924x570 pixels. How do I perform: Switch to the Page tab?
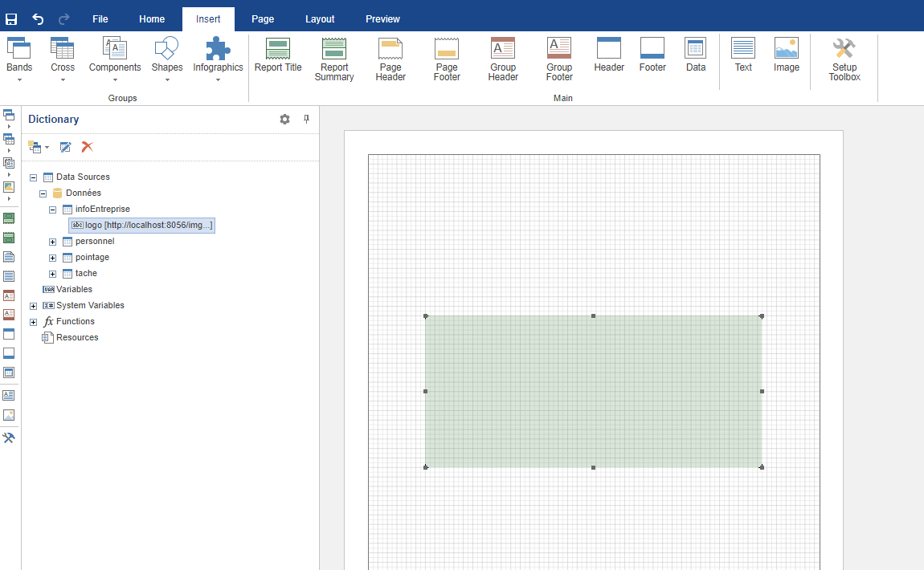[x=263, y=18]
